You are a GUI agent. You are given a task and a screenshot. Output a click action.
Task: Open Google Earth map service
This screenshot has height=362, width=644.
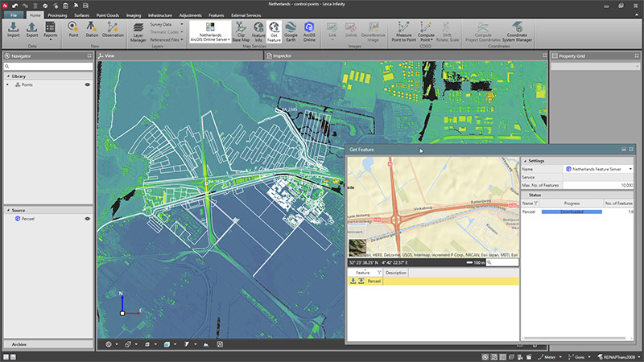(x=291, y=31)
